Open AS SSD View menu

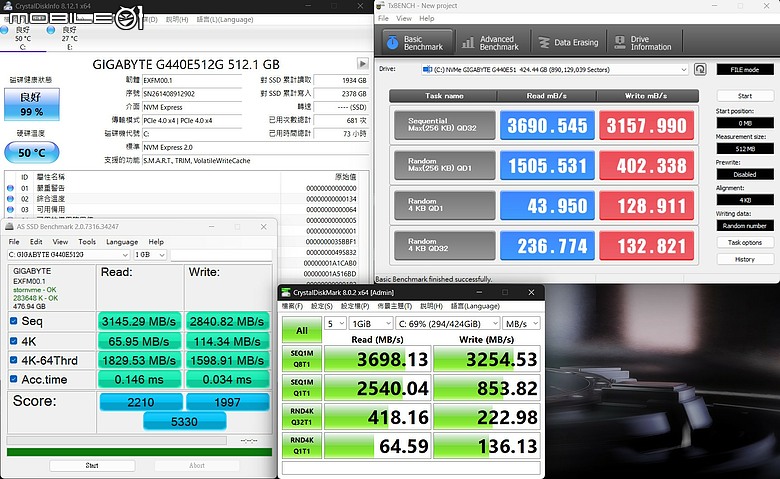pyautogui.click(x=60, y=242)
